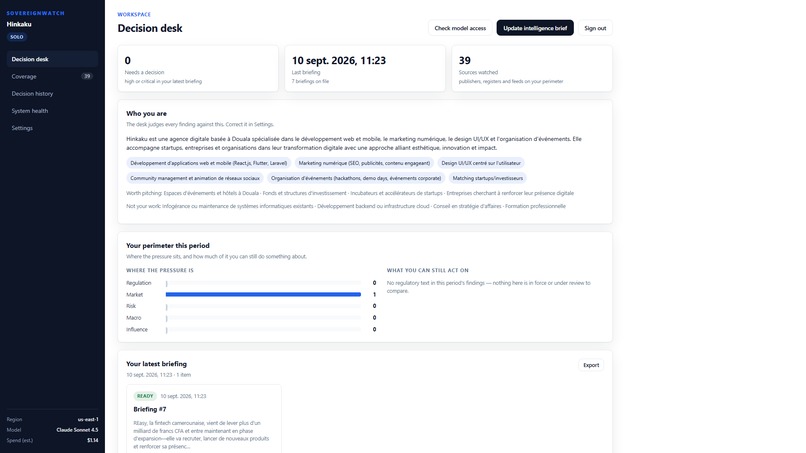The image size is (806, 453).
Task: Click the WHAT YOU CAN STILL ACT ON label
Action: [x=428, y=270]
